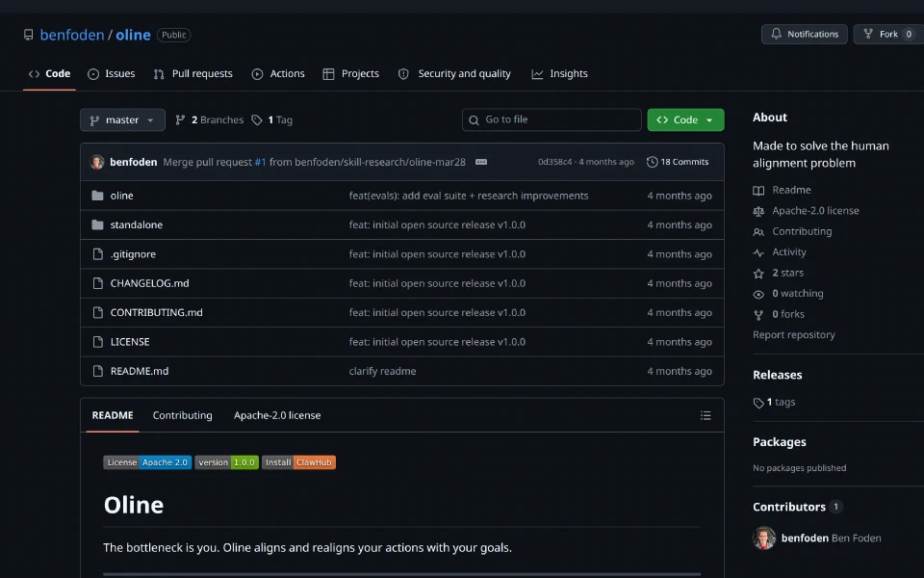The width and height of the screenshot is (924, 578).
Task: View the 2 Branches link
Action: (209, 119)
